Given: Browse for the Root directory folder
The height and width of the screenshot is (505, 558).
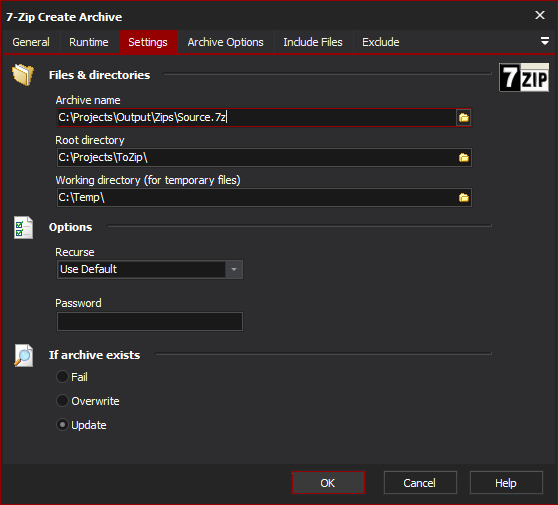Looking at the screenshot, I should [463, 157].
